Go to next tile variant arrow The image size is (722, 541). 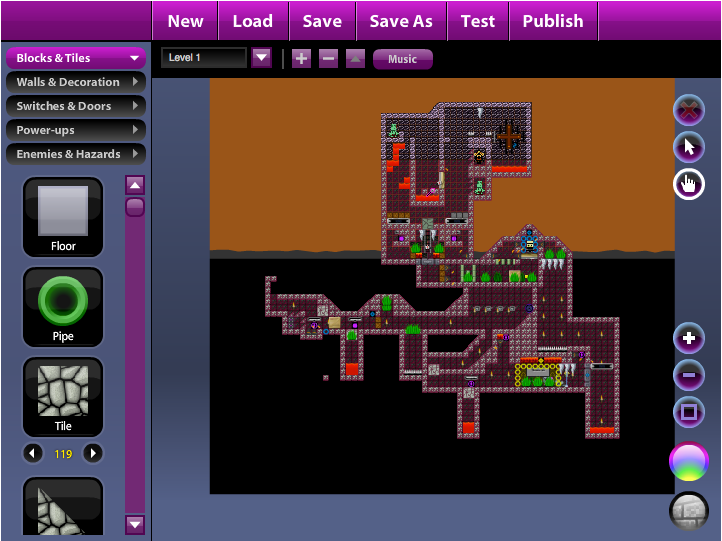[93, 454]
